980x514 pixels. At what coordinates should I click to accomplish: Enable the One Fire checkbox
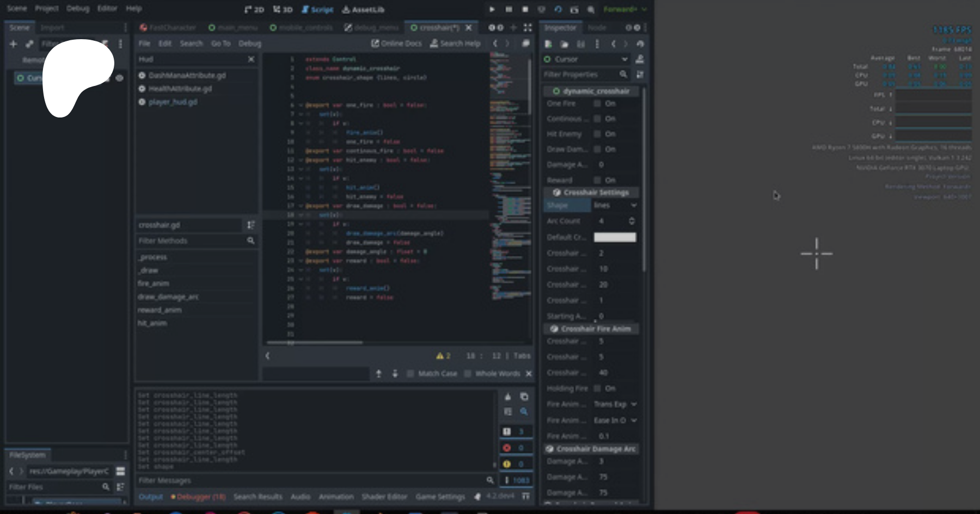coord(597,103)
